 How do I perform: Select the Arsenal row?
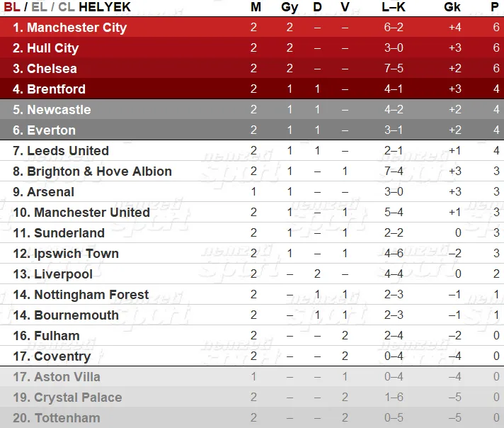tap(252, 192)
